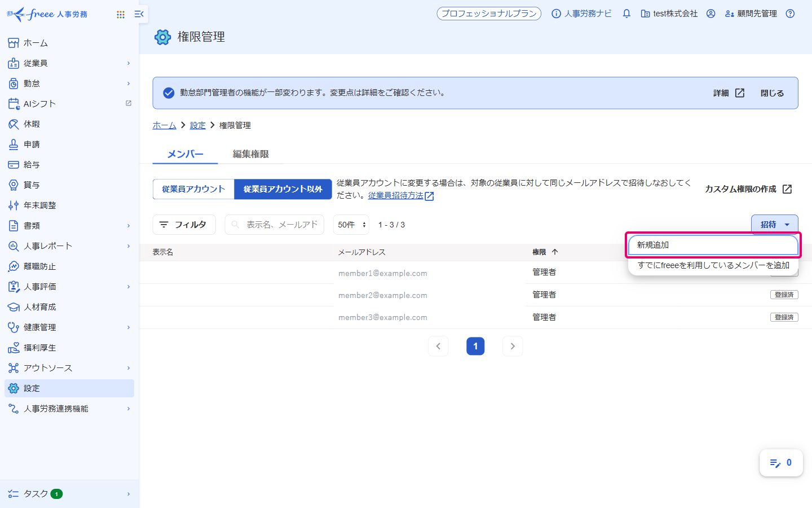Go to the next page arrow
This screenshot has height=508, width=812.
(x=513, y=346)
